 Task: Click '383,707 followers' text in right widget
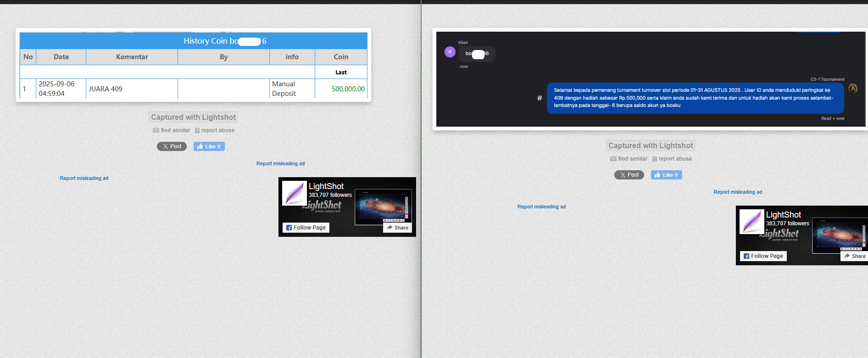(788, 224)
